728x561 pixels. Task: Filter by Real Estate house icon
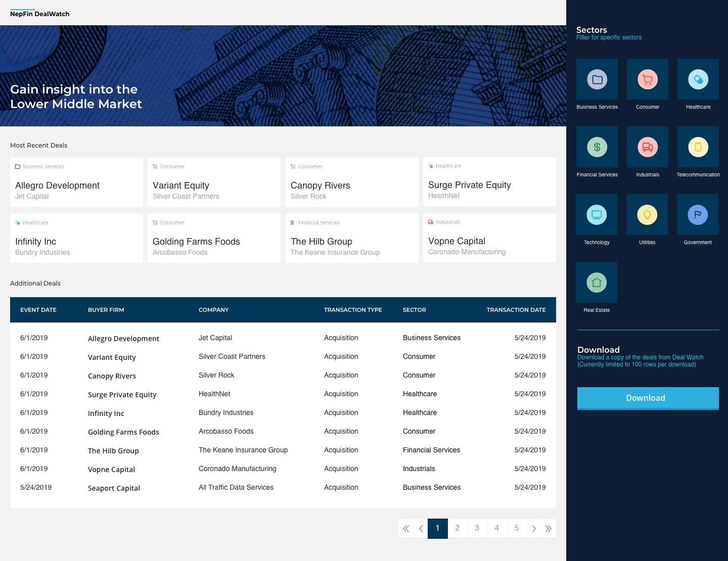pos(597,283)
